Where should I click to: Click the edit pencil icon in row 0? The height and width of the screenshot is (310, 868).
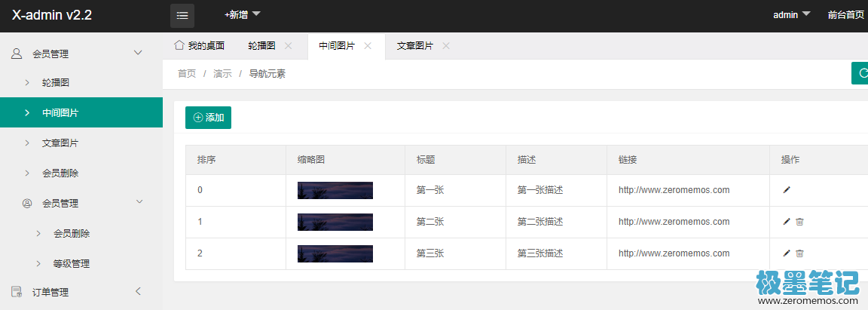(787, 190)
